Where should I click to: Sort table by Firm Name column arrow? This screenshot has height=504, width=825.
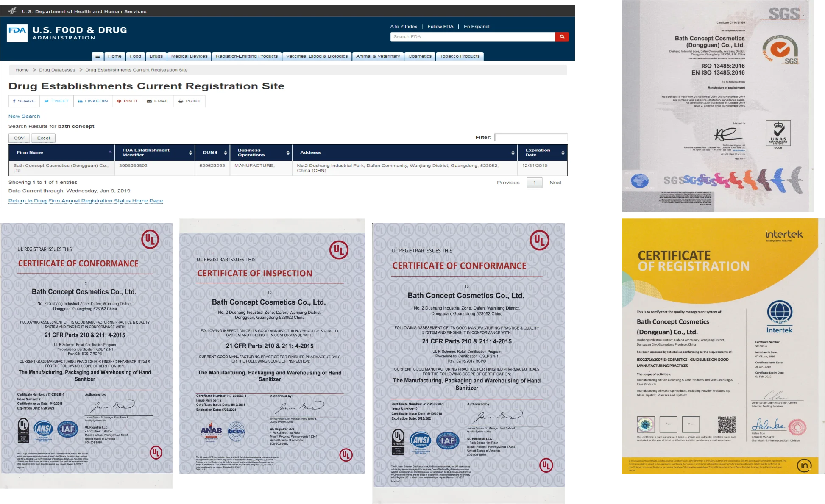110,152
